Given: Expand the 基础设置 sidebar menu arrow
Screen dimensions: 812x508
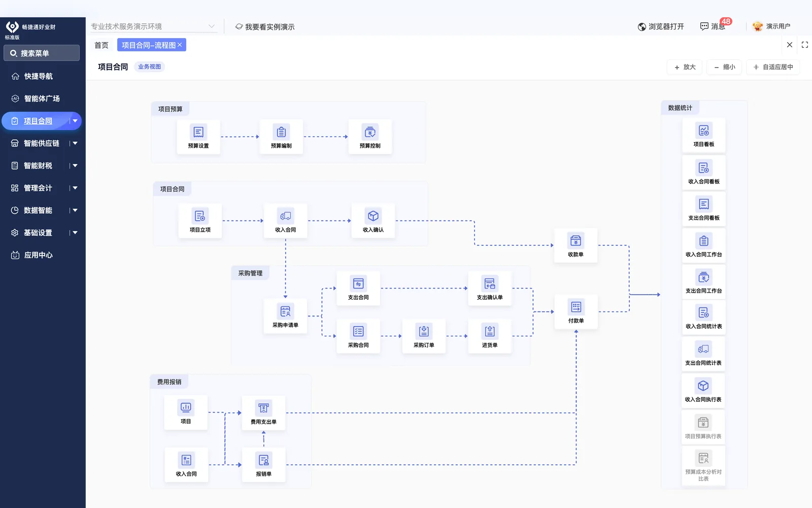Looking at the screenshot, I should (75, 233).
